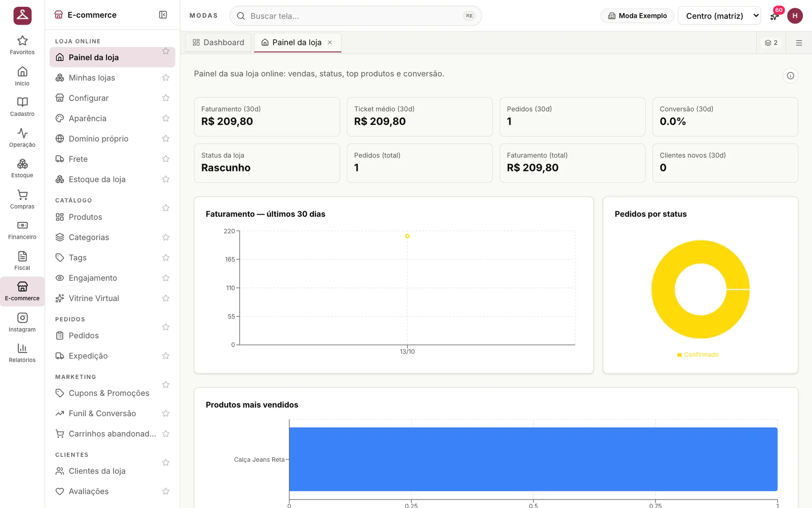Favorite Domínio próprio with star

pyautogui.click(x=166, y=138)
